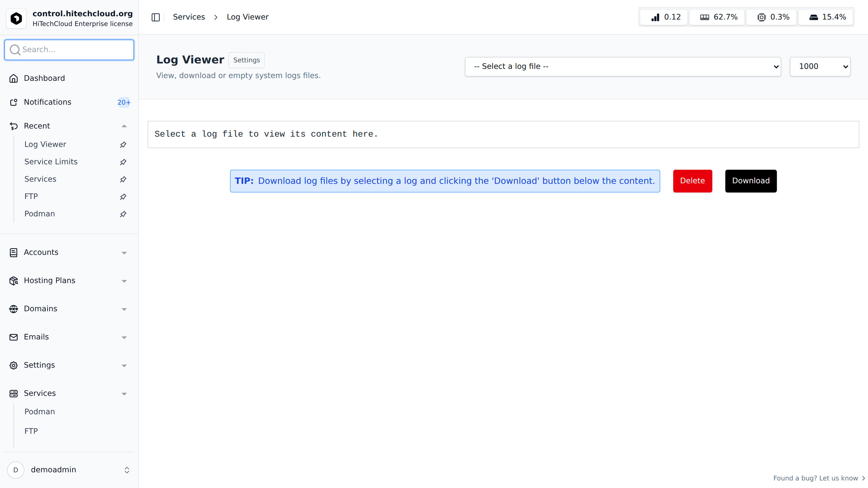868x488 pixels.
Task: Open the Select a log file dropdown
Action: click(623, 66)
